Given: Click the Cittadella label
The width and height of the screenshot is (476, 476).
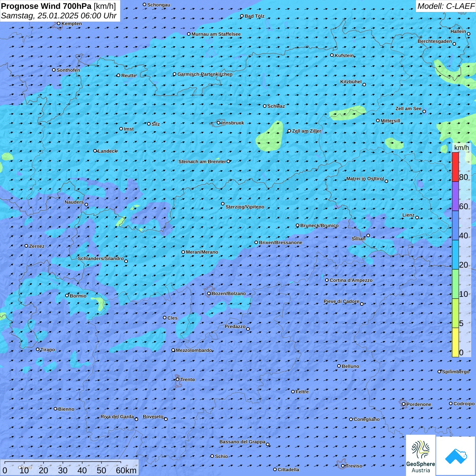Looking at the screenshot, I should pos(288,470).
